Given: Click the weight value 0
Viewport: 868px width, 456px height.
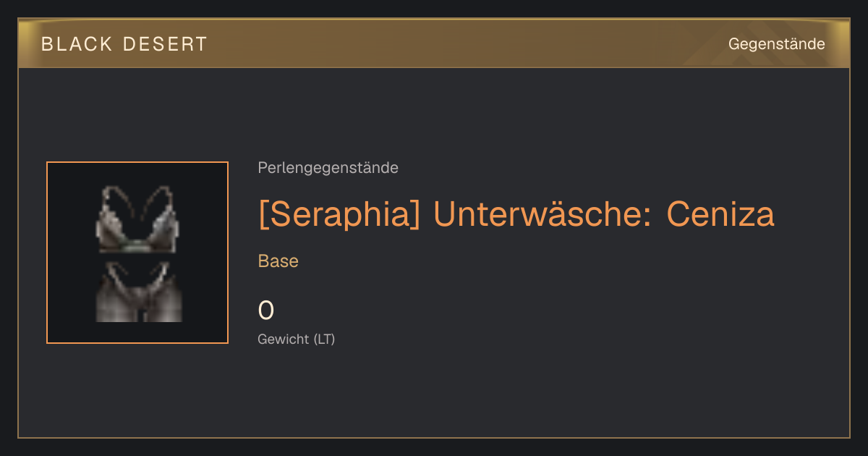Looking at the screenshot, I should point(266,311).
